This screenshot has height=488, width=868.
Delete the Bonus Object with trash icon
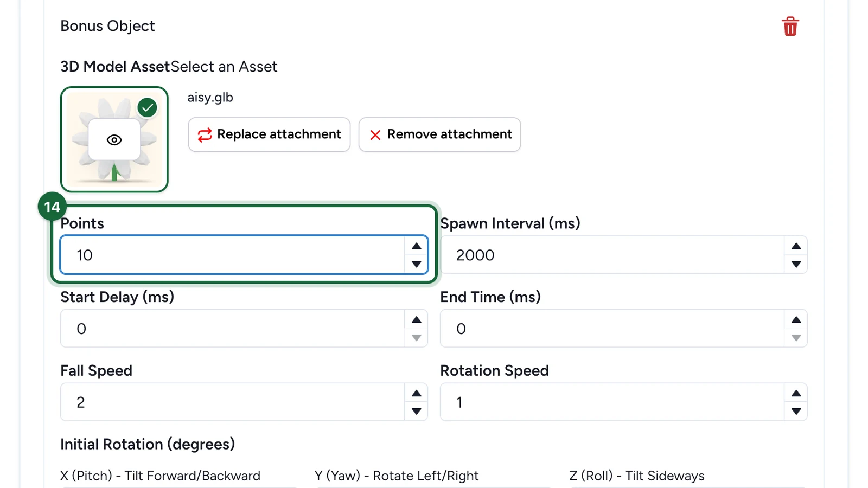790,26
